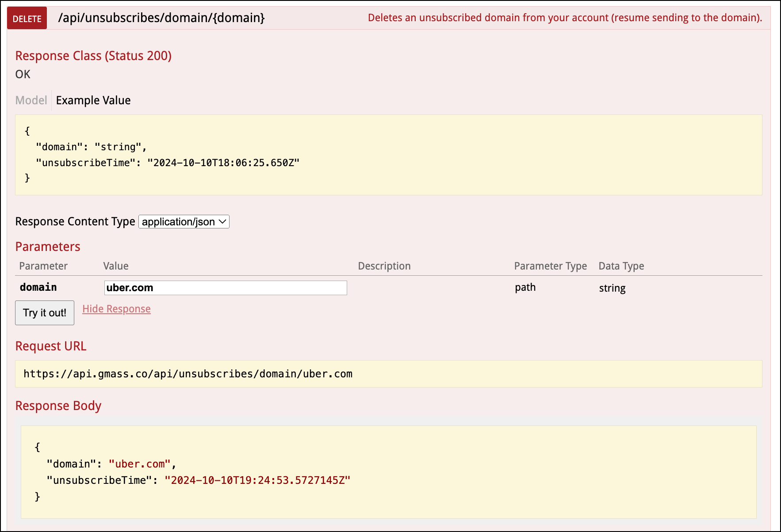Viewport: 781px width, 532px height.
Task: Click the example value JSON block
Action: [x=388, y=155]
